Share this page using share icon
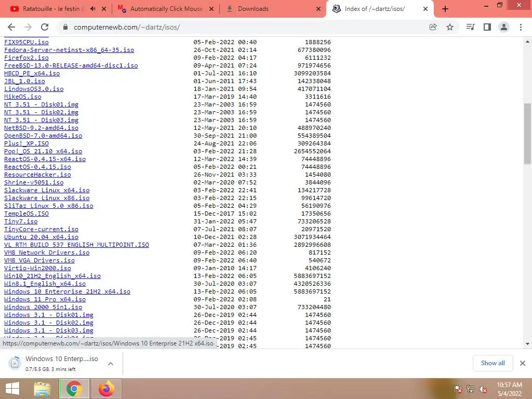This screenshot has width=532, height=399. click(433, 27)
